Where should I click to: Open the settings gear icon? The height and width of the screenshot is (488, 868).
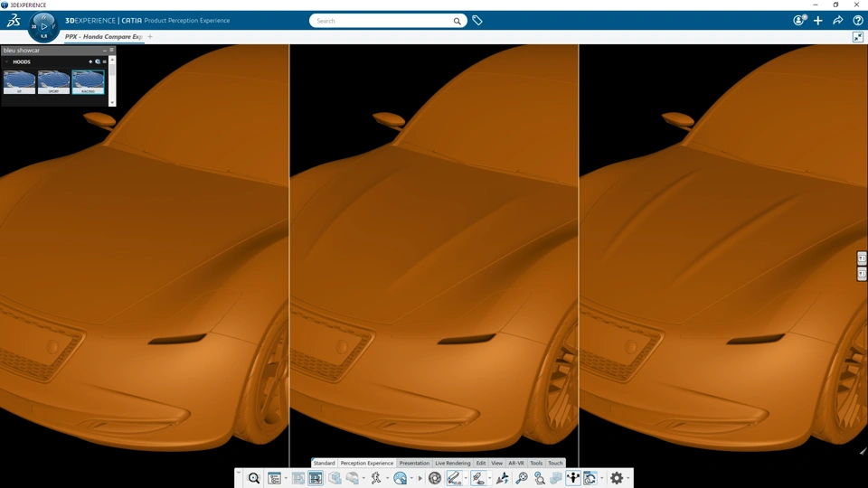pos(617,478)
